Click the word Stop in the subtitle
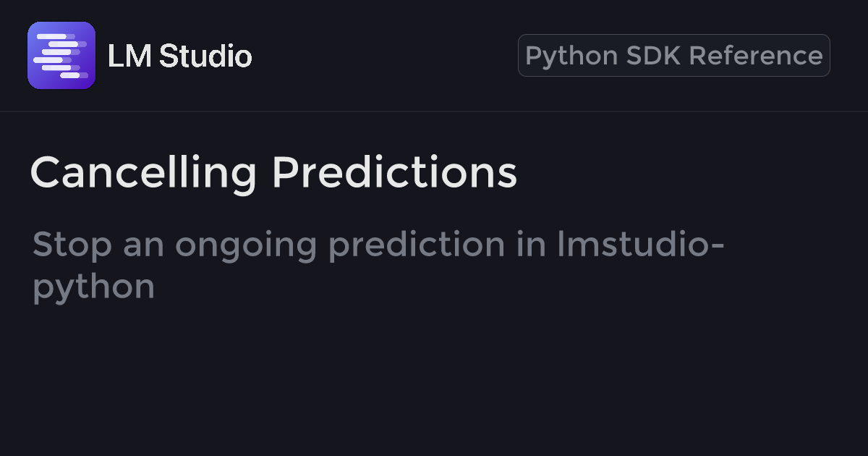The height and width of the screenshot is (456, 868). tap(72, 245)
